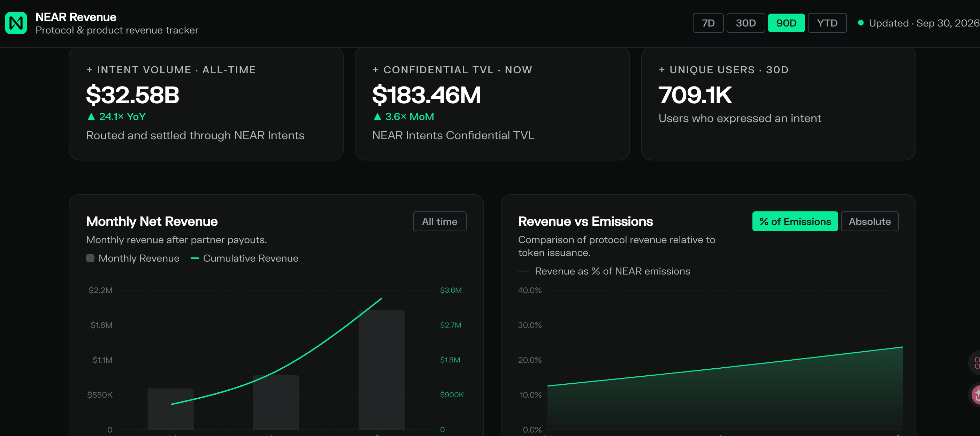Screen dimensions: 980x436
Task: Click the $32.58B intent volume value
Action: tap(132, 95)
